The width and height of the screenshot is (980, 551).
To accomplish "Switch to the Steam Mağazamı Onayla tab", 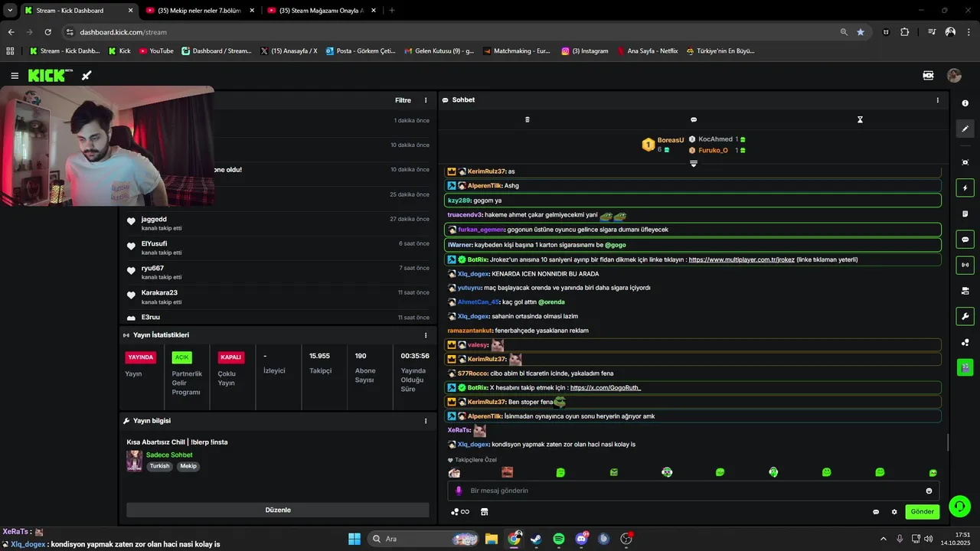I will pos(322,11).
